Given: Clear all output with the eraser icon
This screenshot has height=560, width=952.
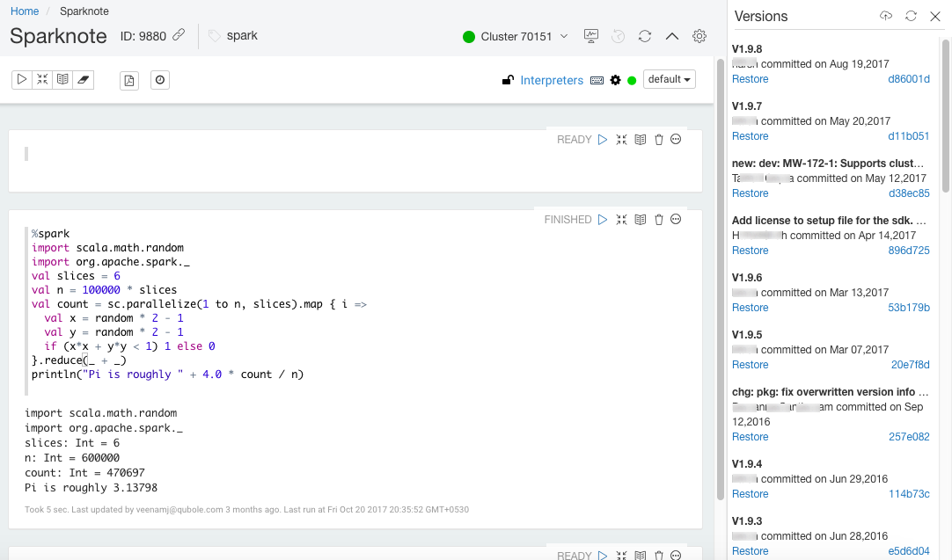Looking at the screenshot, I should pyautogui.click(x=84, y=79).
